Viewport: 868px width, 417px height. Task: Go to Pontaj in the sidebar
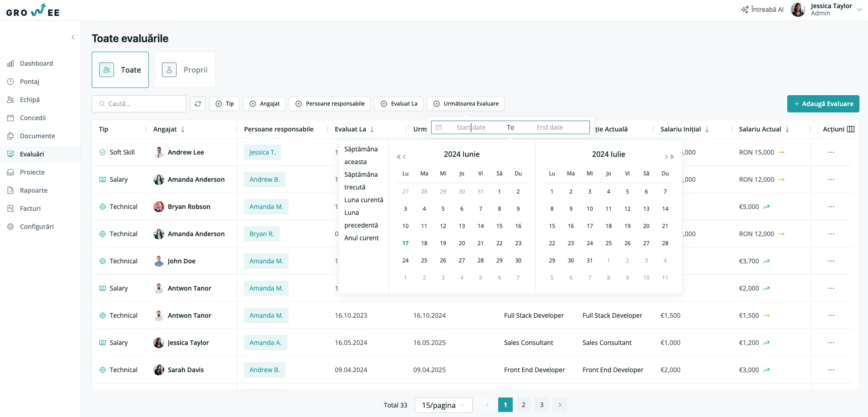[x=29, y=82]
